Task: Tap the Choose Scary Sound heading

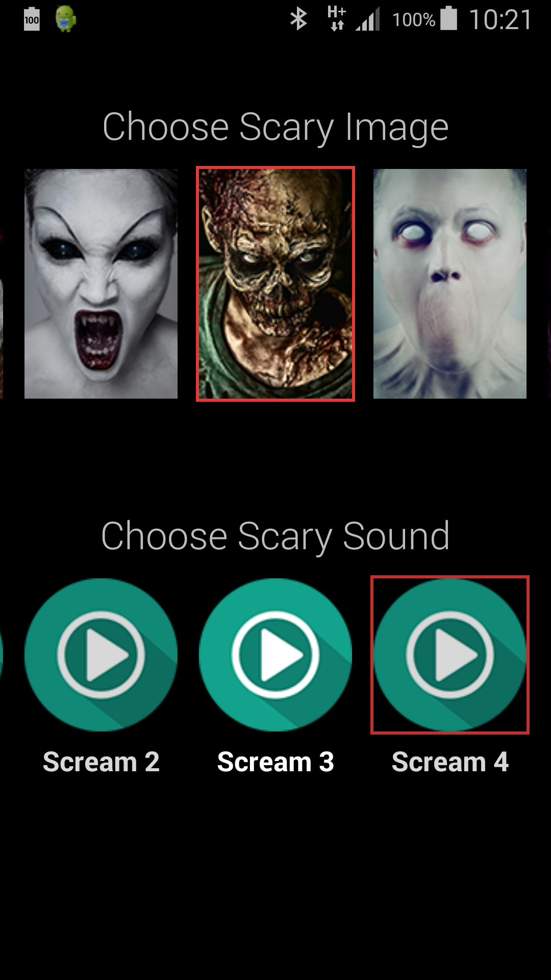Action: click(275, 536)
